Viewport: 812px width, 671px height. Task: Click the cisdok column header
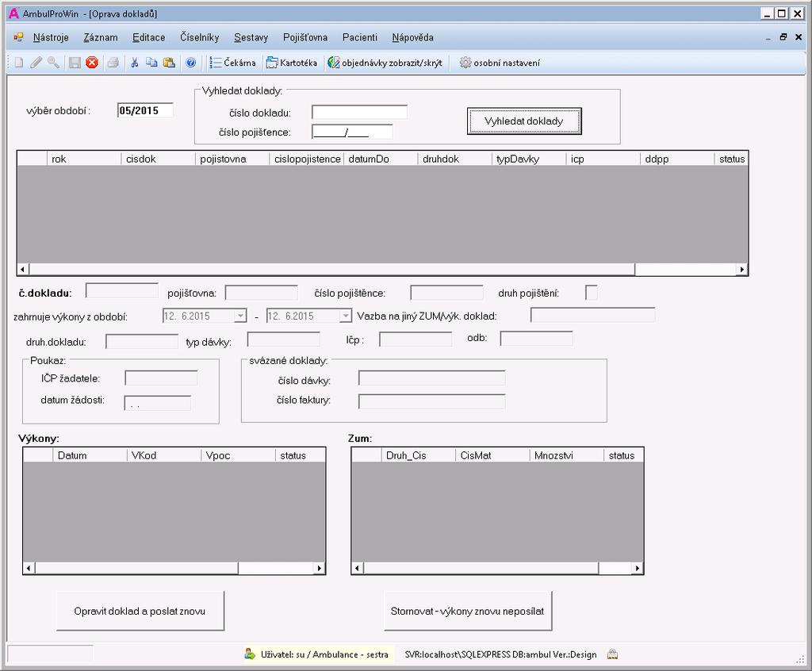tap(158, 159)
